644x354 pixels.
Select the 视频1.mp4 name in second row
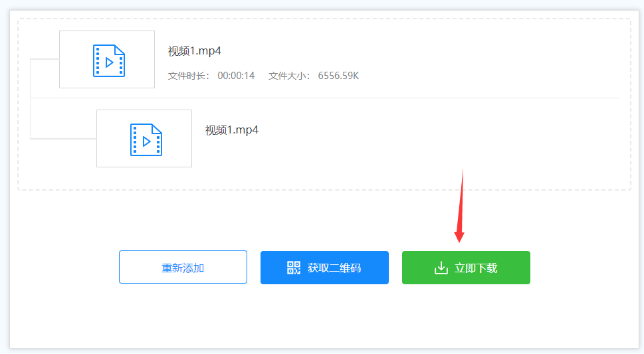click(232, 130)
